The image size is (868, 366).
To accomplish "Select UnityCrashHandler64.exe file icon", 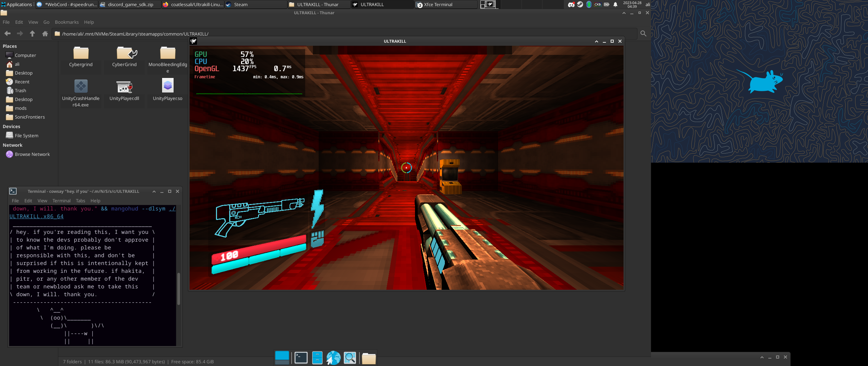I will (81, 86).
